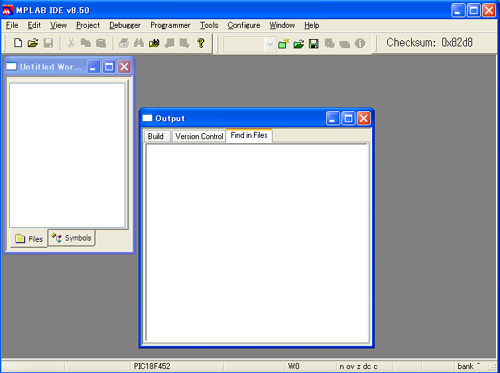
Task: Open the Project menu
Action: click(x=88, y=25)
